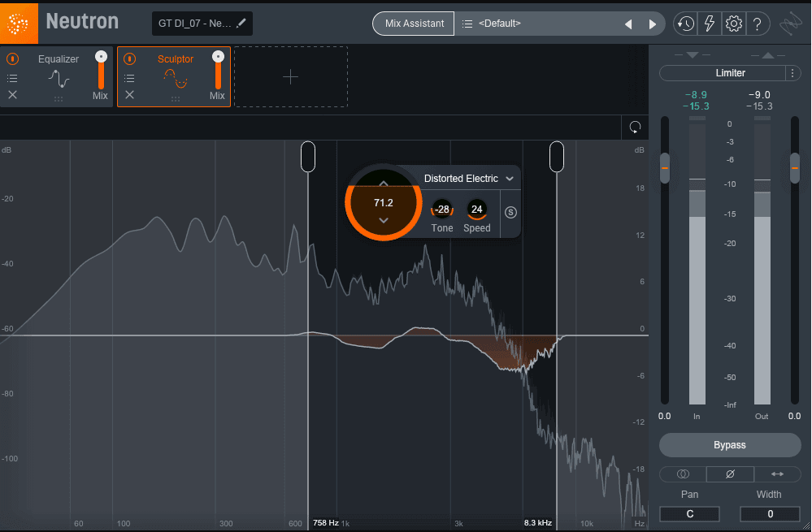The image size is (812, 532).
Task: Click the Speed label
Action: coord(476,228)
